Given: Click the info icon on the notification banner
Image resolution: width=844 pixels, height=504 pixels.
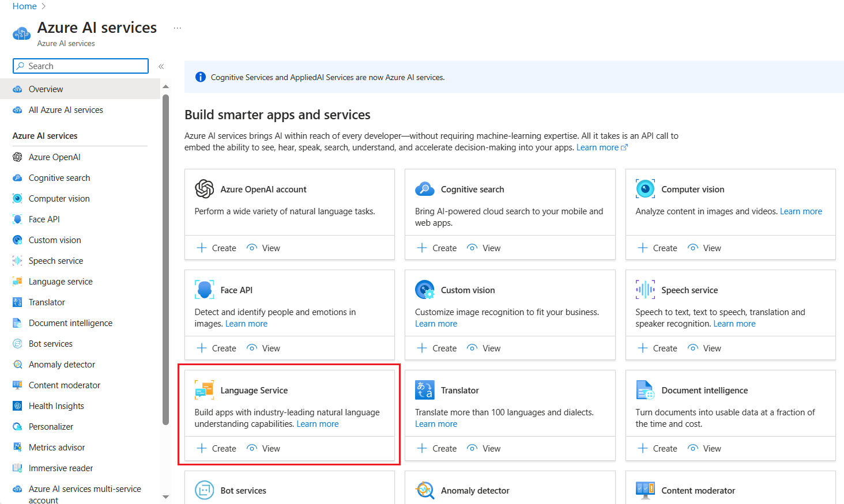Looking at the screenshot, I should 200,77.
